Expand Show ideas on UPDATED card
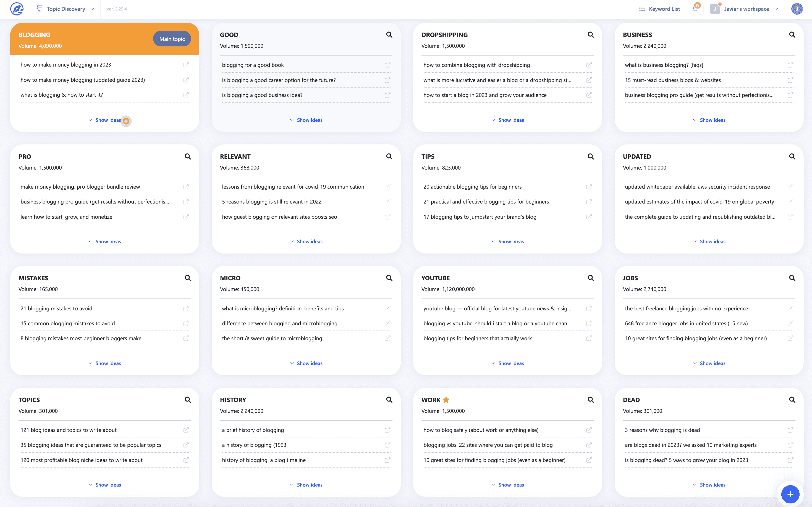The width and height of the screenshot is (812, 507). [x=709, y=241]
